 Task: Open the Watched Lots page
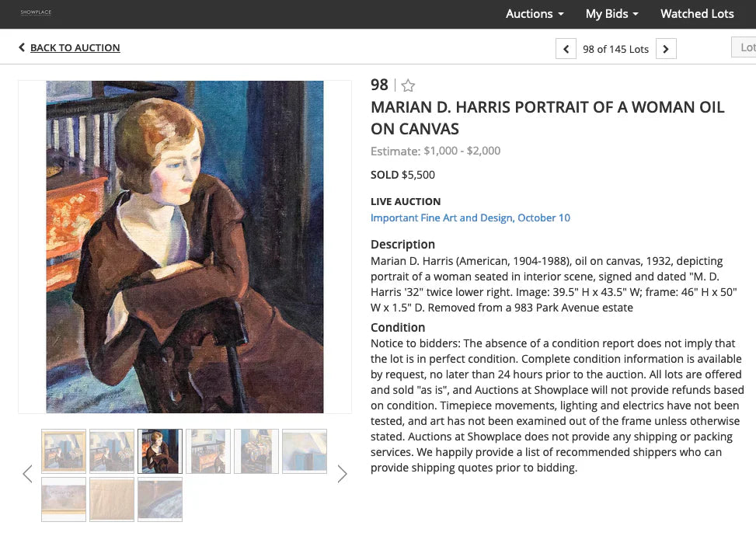pyautogui.click(x=696, y=14)
